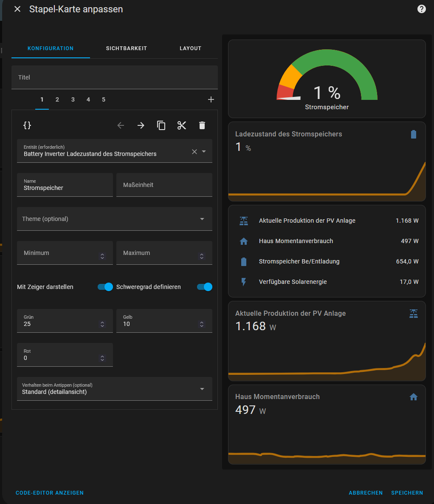Cut the card with the scissors icon
434x504 pixels.
click(181, 125)
